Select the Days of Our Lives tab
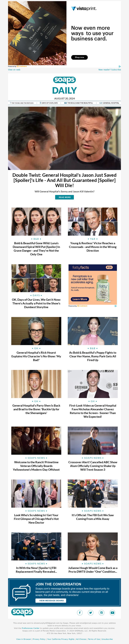This screenshot has height=644, width=129. 49,103
